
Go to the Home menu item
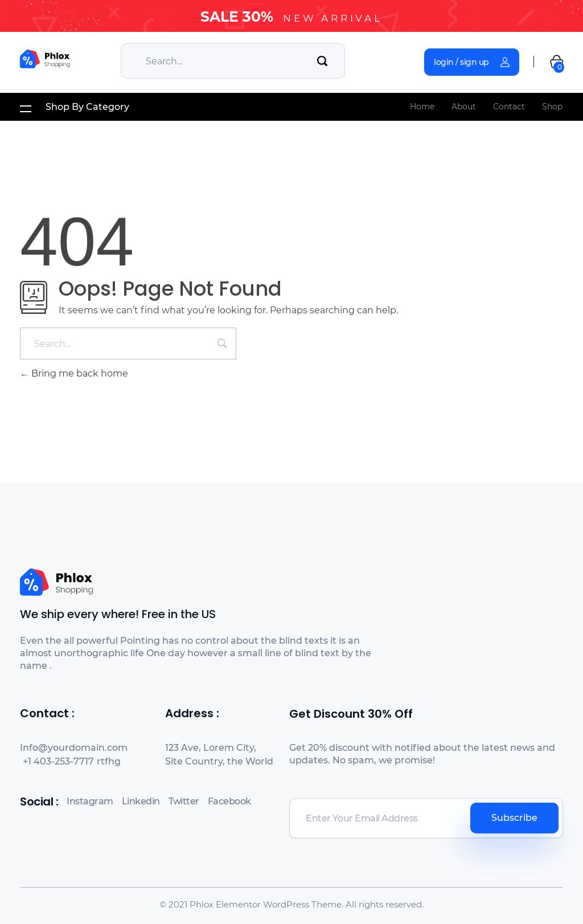pos(422,107)
